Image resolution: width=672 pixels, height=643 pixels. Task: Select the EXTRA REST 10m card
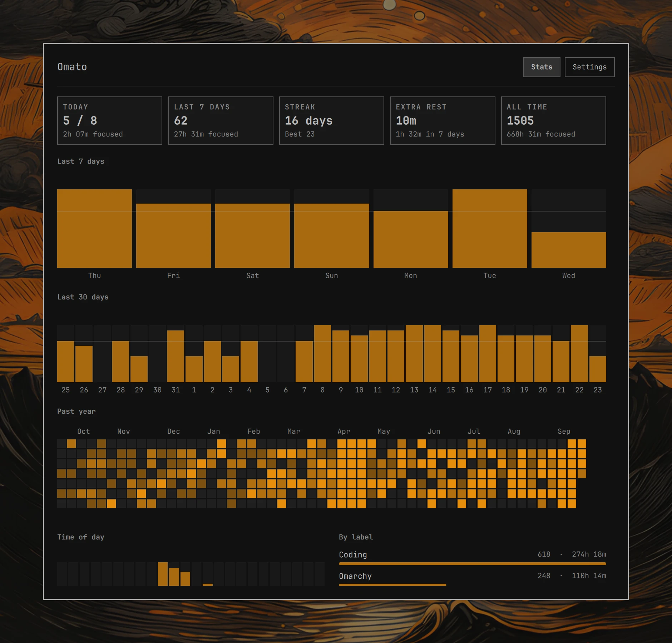[x=443, y=121]
